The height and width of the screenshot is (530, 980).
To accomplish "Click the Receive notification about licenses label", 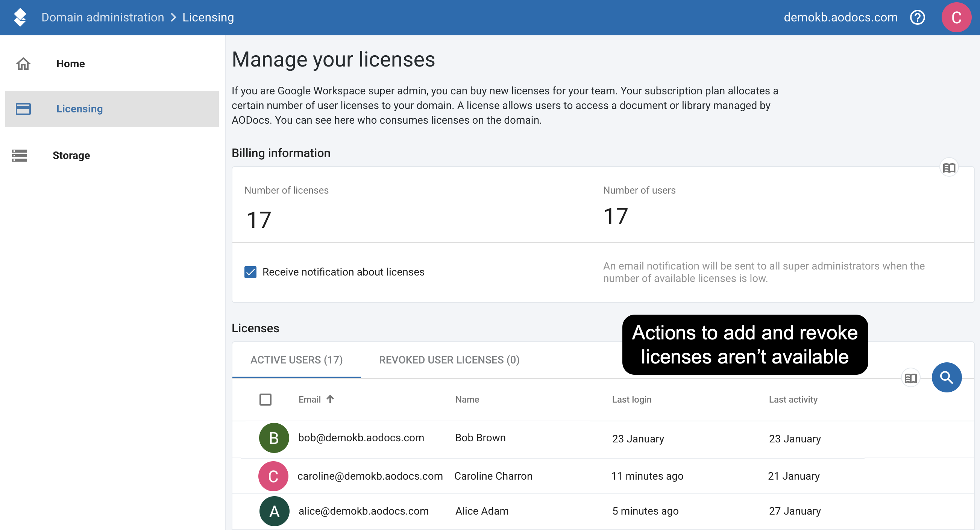I will coord(343,272).
